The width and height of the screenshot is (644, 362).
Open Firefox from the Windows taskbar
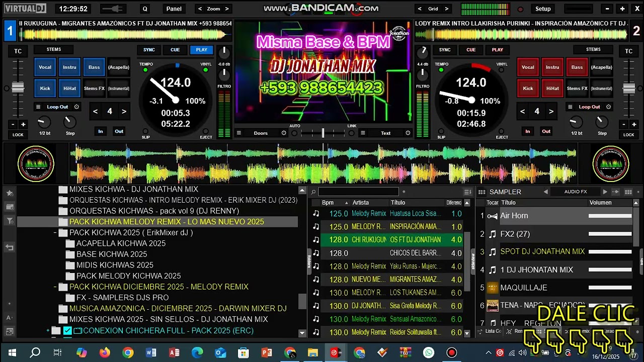click(105, 352)
